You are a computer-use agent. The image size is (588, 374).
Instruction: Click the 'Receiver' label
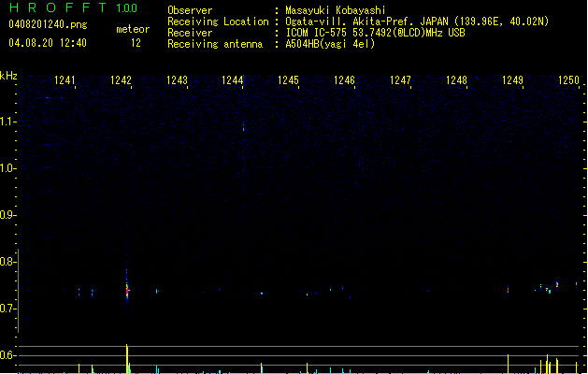click(190, 33)
